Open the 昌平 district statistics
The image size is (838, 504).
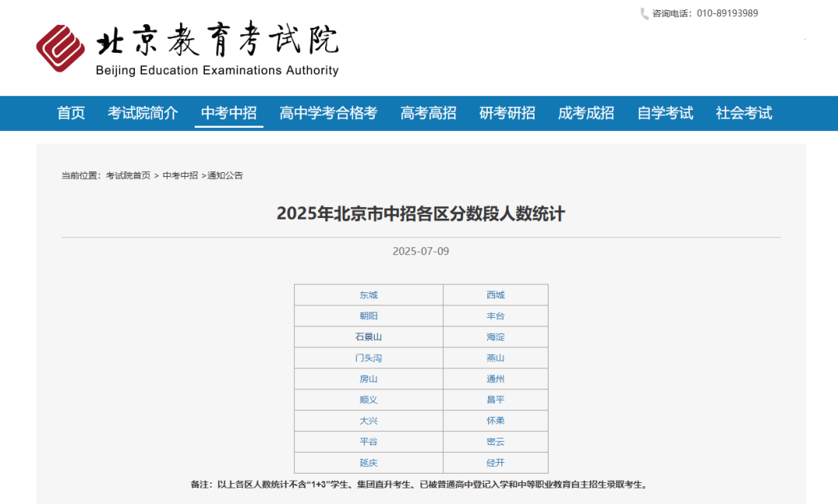[x=496, y=399]
